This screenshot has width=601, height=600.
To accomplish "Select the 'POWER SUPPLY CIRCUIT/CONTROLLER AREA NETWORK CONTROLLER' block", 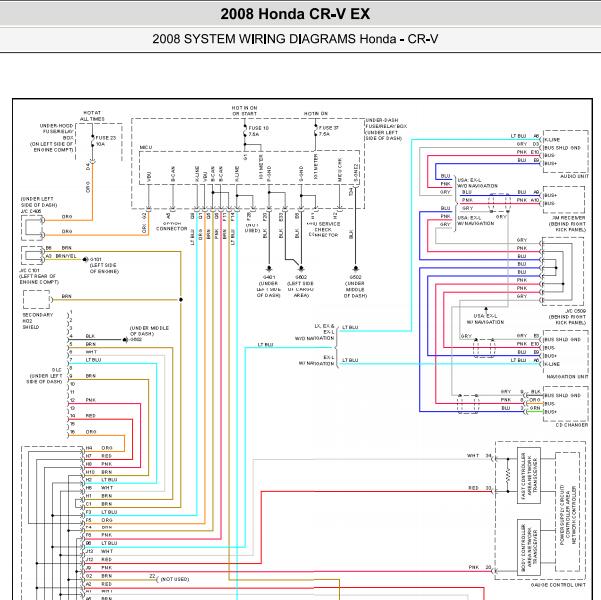I will point(568,512).
